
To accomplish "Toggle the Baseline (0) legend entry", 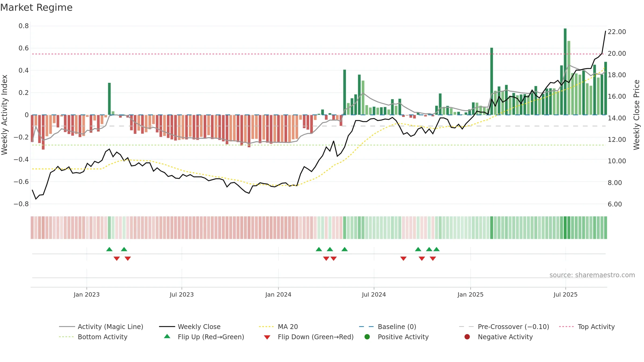I will (x=387, y=327).
